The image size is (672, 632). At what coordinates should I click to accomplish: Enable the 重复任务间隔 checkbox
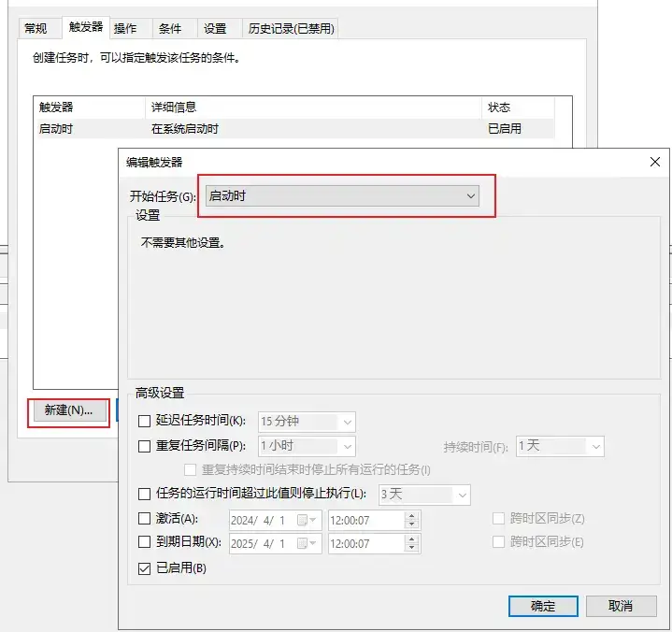145,446
